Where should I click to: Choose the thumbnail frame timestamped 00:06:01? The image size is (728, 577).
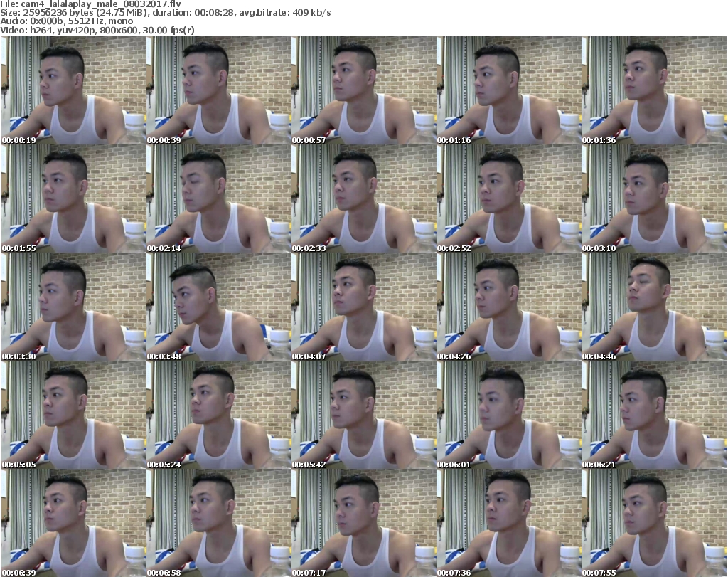(x=509, y=415)
